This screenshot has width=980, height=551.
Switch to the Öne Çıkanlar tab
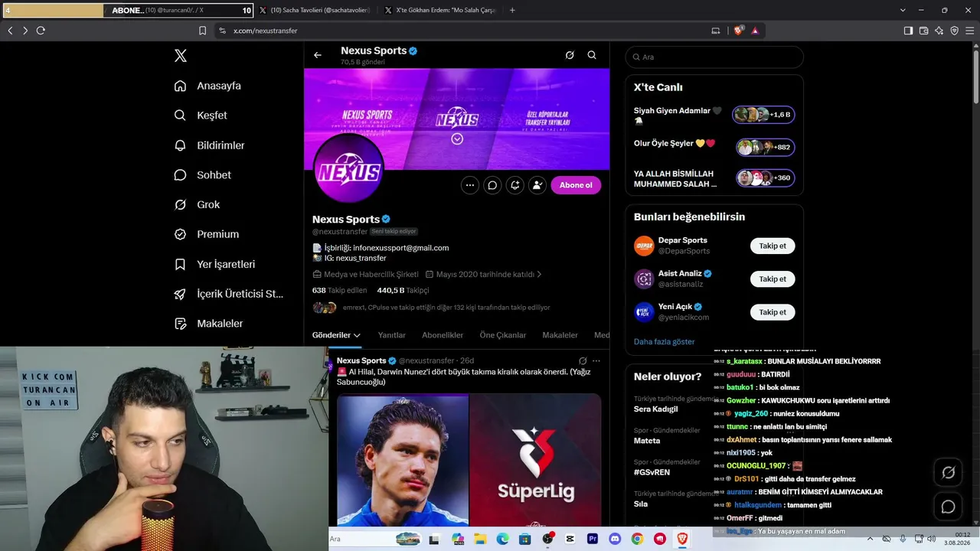503,335
